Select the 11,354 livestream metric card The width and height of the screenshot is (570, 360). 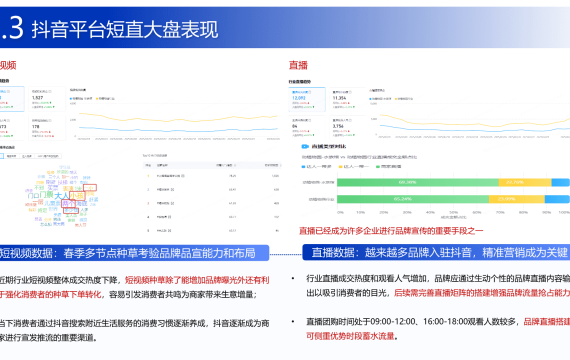coord(347,99)
